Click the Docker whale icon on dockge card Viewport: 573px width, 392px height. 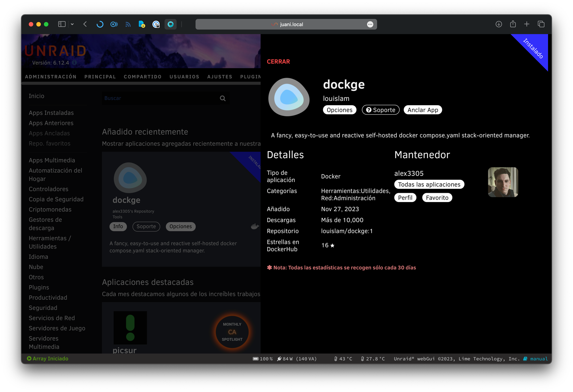(255, 226)
